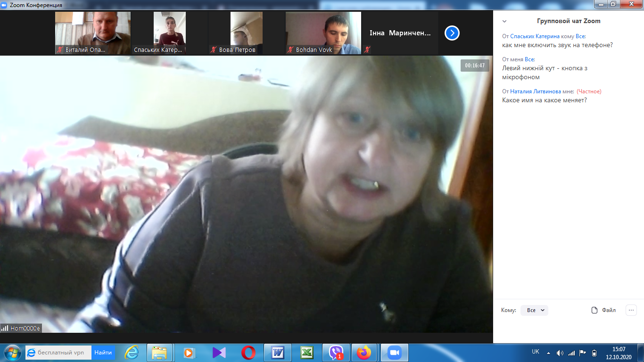Viewport: 644px width, 362px height.
Task: Launch Opera browser from the taskbar
Action: pyautogui.click(x=248, y=353)
